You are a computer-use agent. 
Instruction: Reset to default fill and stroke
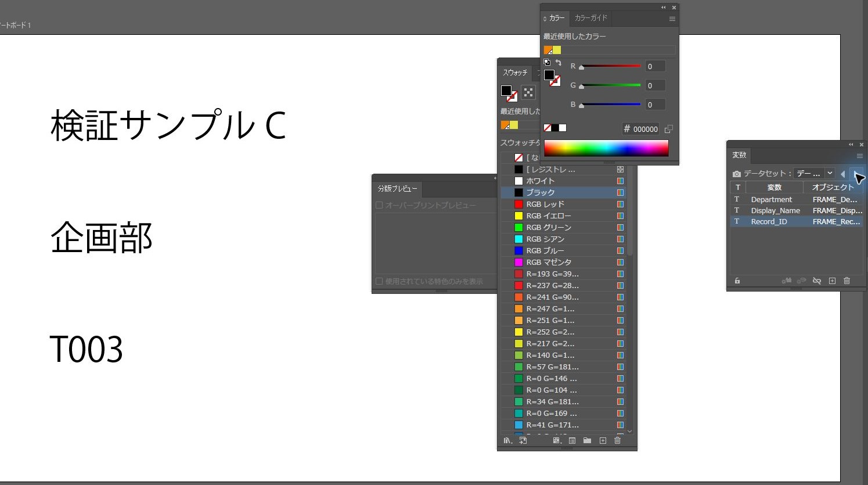click(547, 62)
